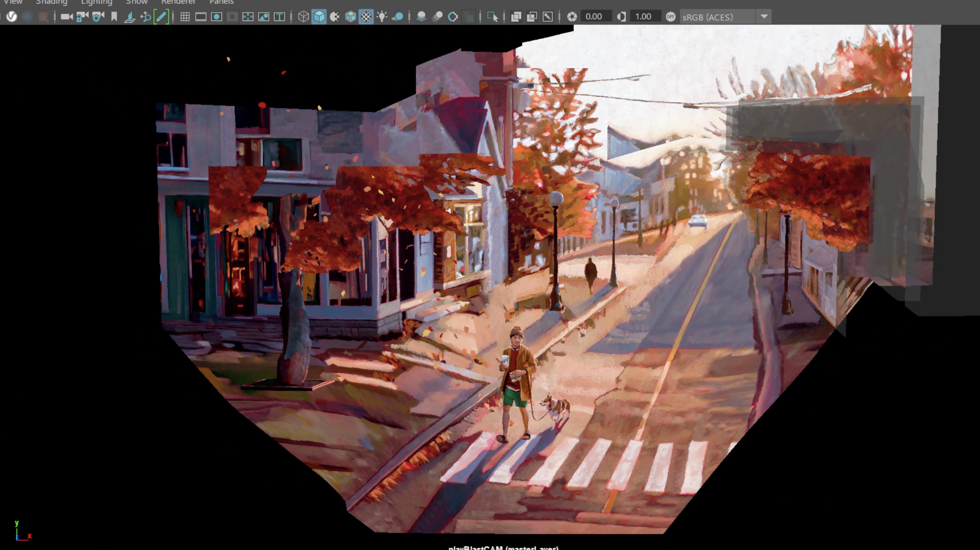Image resolution: width=980 pixels, height=550 pixels.
Task: Click the V-Ray logo icon
Action: click(12, 17)
